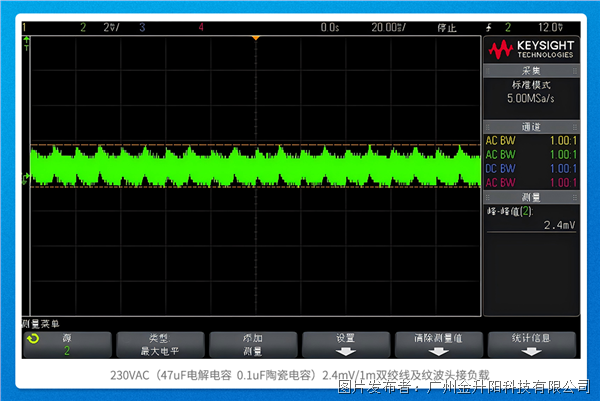Click the trigger level T marker
Image resolution: width=600 pixels, height=401 pixels.
[x=26, y=43]
